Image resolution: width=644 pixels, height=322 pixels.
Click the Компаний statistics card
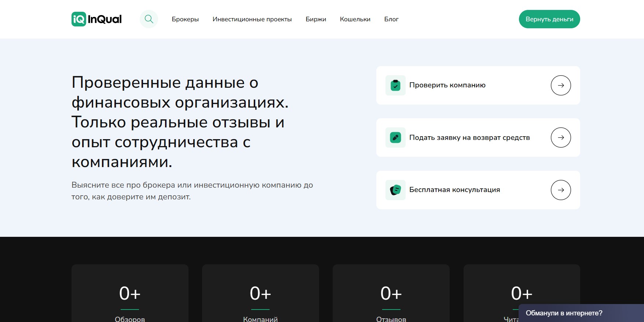click(x=260, y=293)
